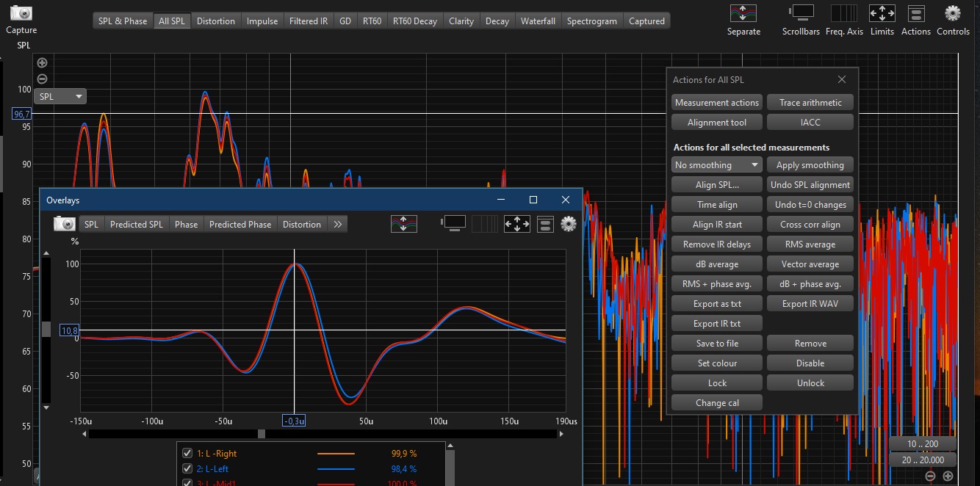980x486 pixels.
Task: Switch to the Waterfall tab
Action: [x=538, y=21]
